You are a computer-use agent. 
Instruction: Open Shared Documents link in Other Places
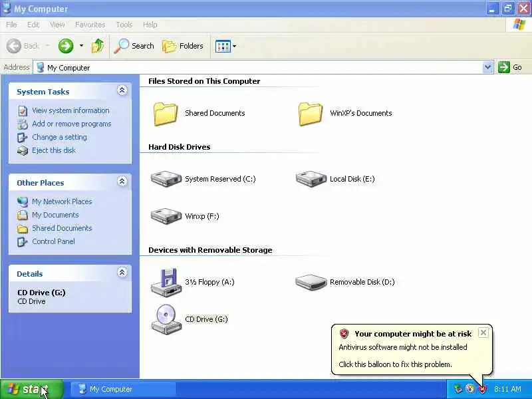[x=62, y=228]
